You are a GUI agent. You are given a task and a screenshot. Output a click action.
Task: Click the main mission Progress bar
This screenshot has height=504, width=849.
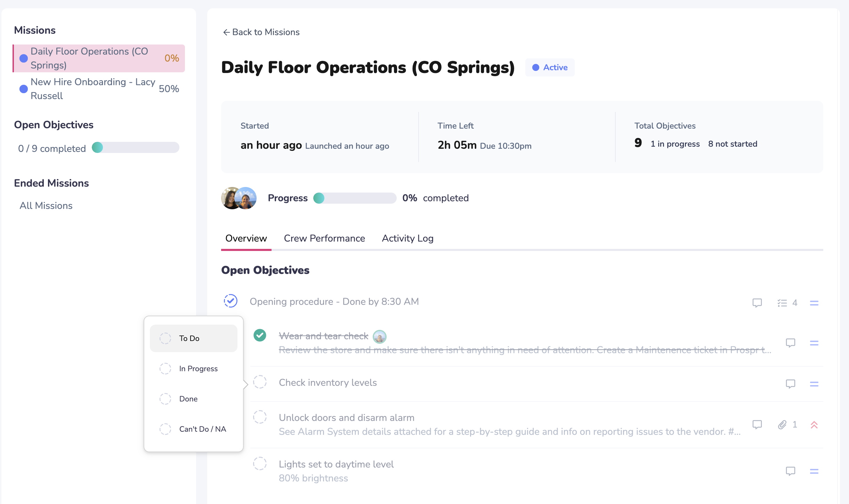click(x=355, y=198)
